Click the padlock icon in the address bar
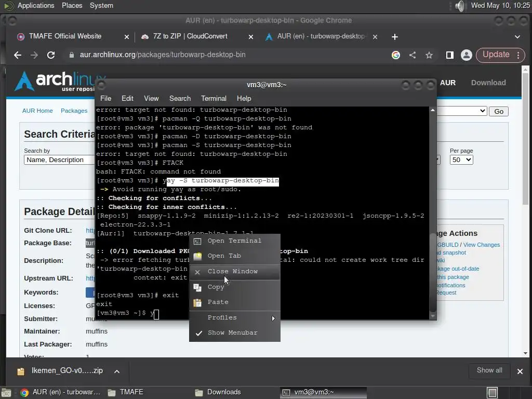 (x=72, y=55)
